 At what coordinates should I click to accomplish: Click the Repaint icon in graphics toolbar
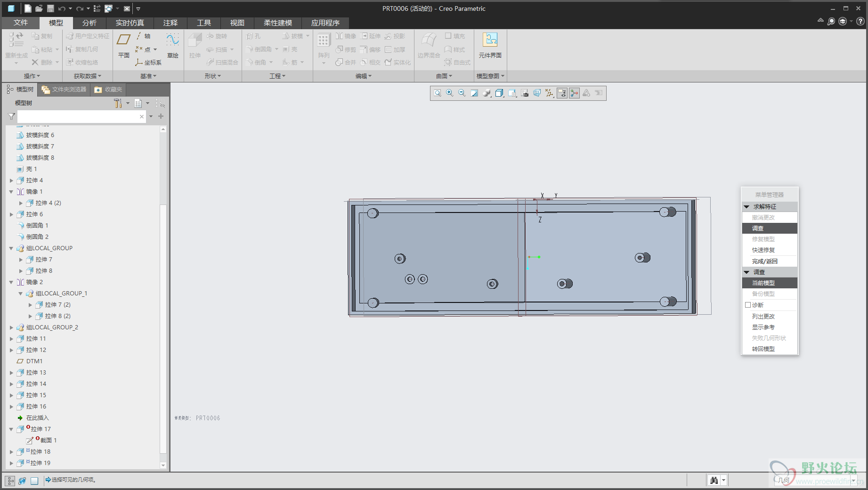point(474,93)
